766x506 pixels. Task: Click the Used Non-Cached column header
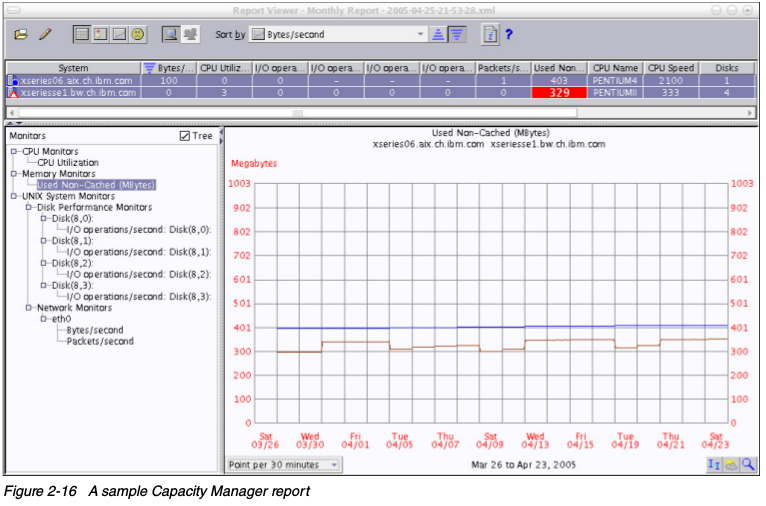(558, 68)
